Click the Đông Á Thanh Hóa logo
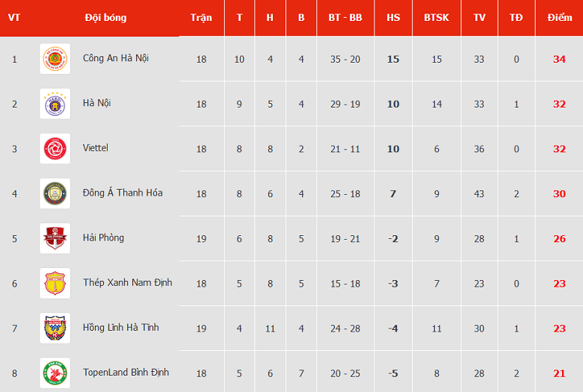 (55, 193)
